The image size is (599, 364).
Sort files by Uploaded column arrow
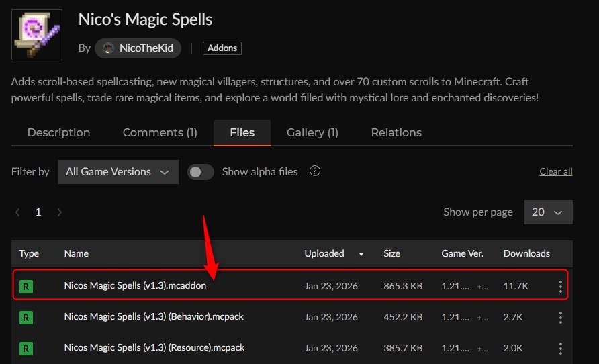click(361, 254)
